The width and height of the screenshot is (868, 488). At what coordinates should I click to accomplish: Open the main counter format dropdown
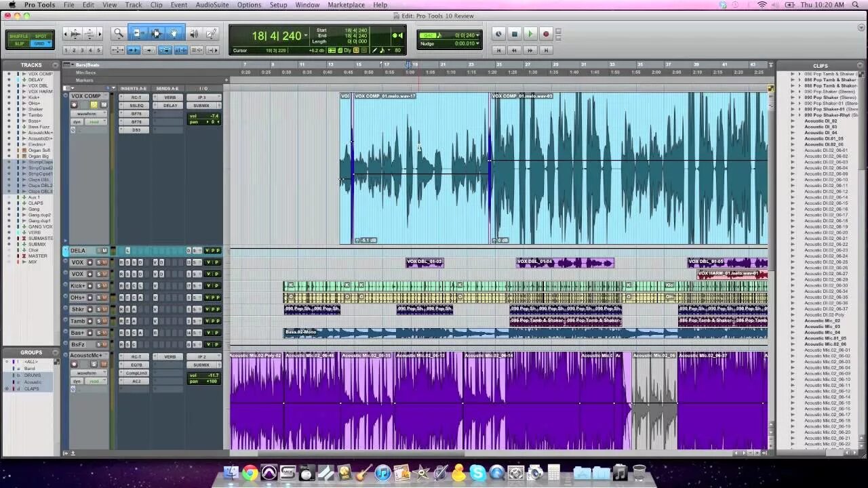coord(306,35)
